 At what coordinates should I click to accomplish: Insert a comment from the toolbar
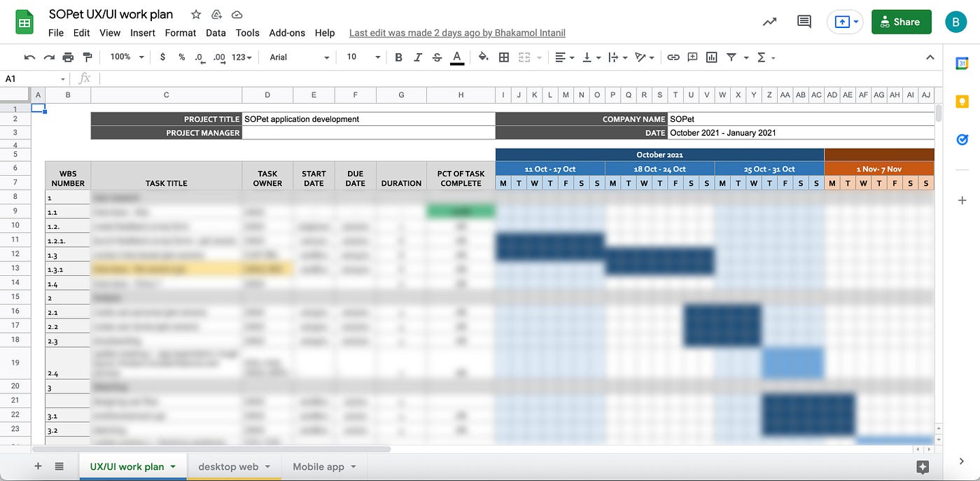(x=692, y=57)
